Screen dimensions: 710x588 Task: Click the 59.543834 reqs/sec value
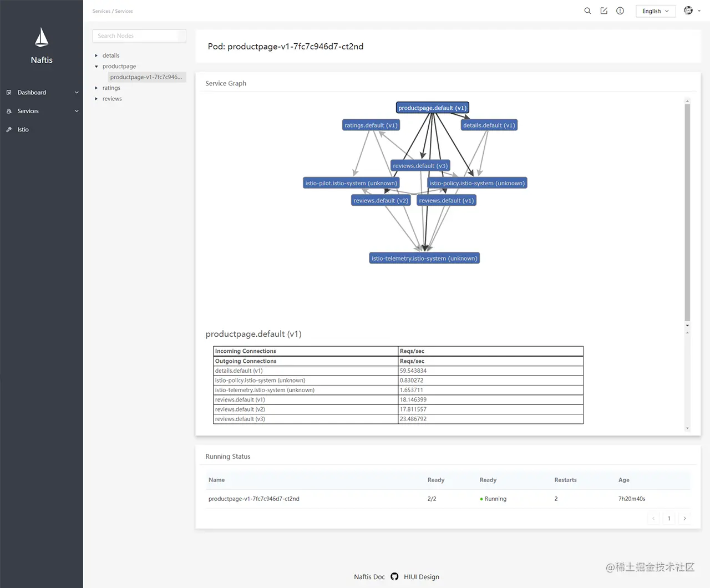(413, 371)
